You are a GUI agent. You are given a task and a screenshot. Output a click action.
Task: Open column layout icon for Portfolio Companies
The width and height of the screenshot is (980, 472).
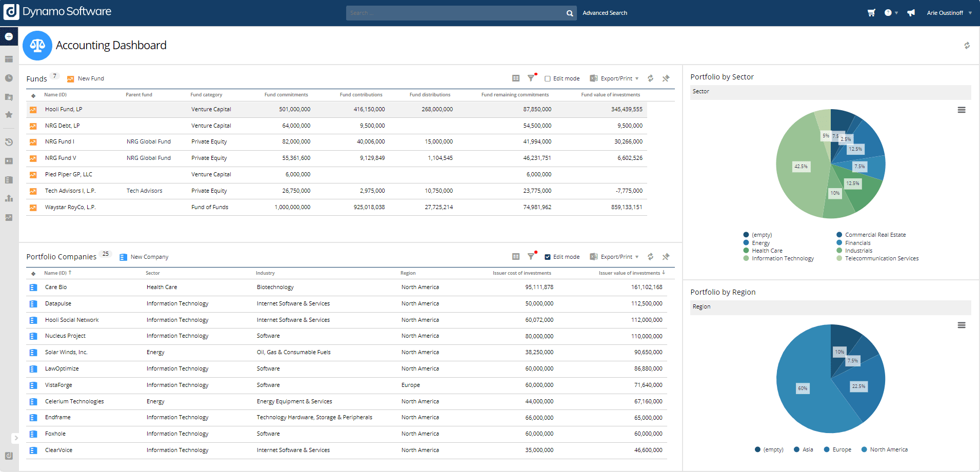pyautogui.click(x=516, y=257)
